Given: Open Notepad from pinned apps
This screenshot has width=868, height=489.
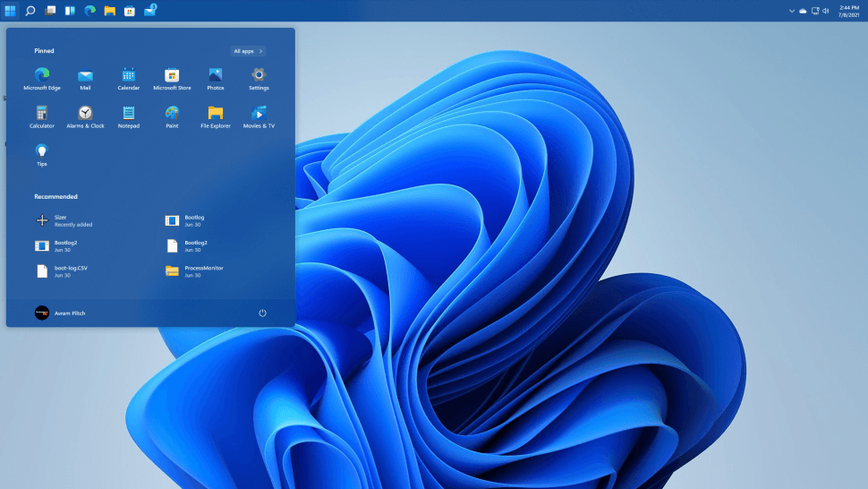Looking at the screenshot, I should (129, 114).
